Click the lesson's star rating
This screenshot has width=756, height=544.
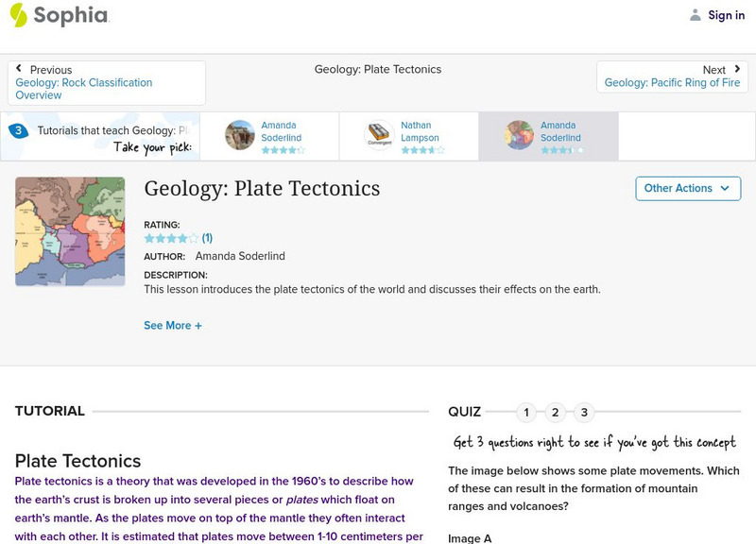point(171,238)
